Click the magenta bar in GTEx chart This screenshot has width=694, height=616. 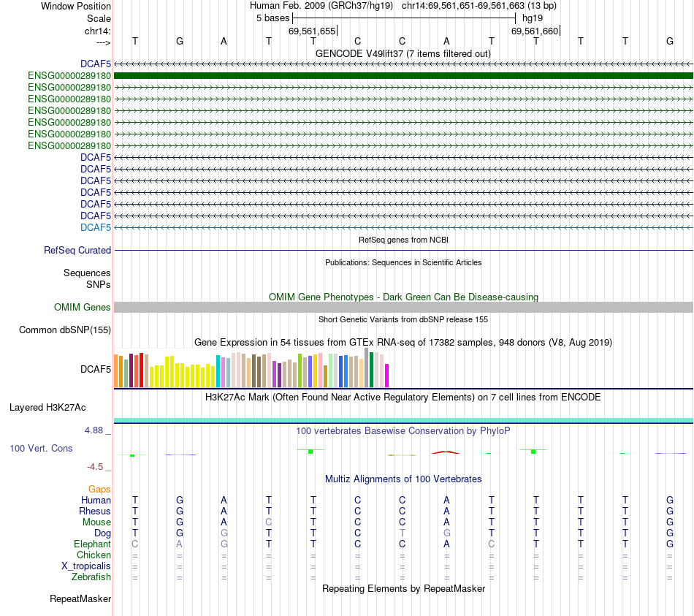click(x=387, y=376)
